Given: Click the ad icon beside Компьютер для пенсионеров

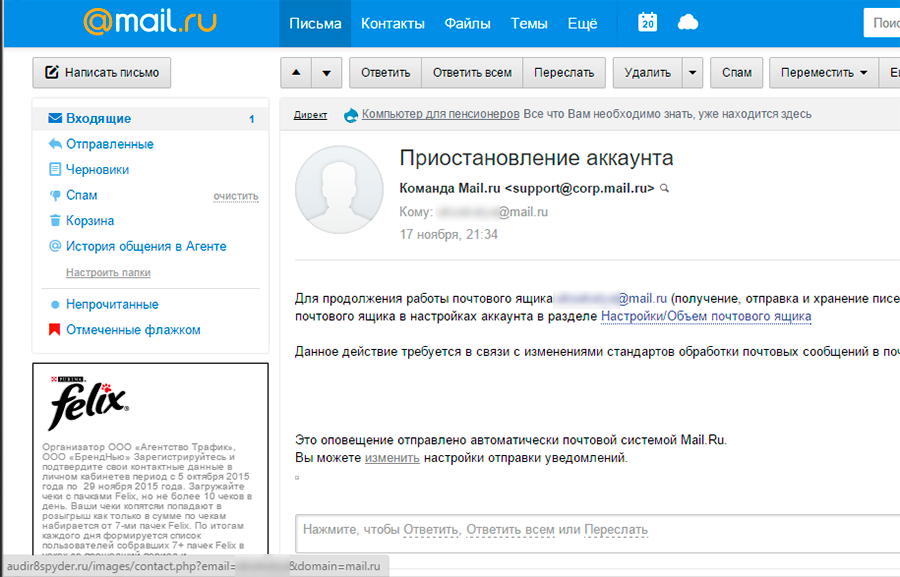Looking at the screenshot, I should pos(351,115).
